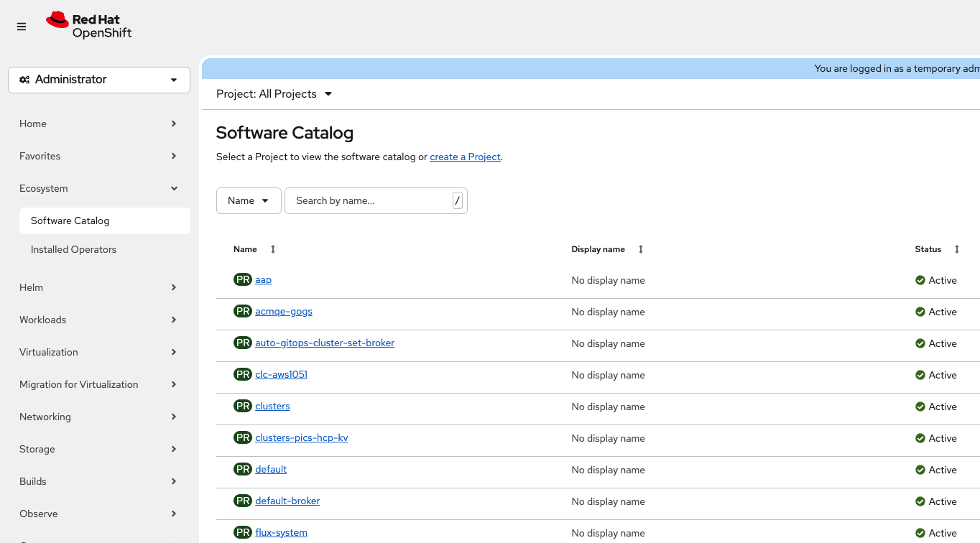Open the Name filter type dropdown
This screenshot has width=980, height=543.
pyautogui.click(x=249, y=201)
